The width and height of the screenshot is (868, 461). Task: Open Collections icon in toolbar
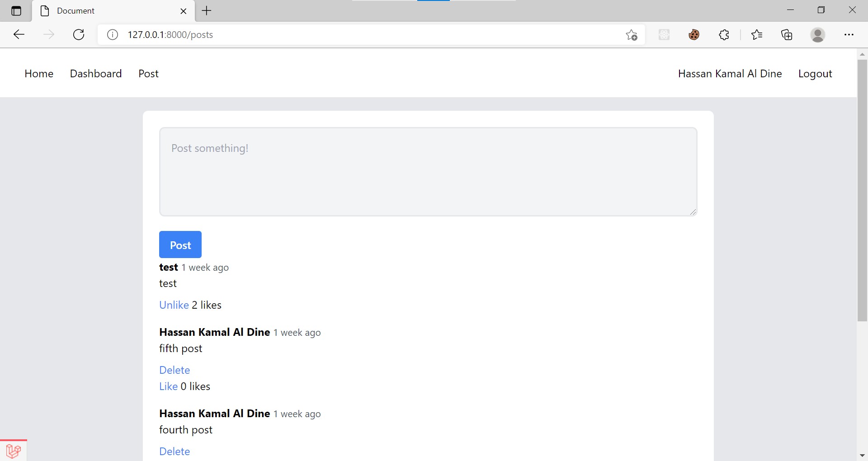787,35
